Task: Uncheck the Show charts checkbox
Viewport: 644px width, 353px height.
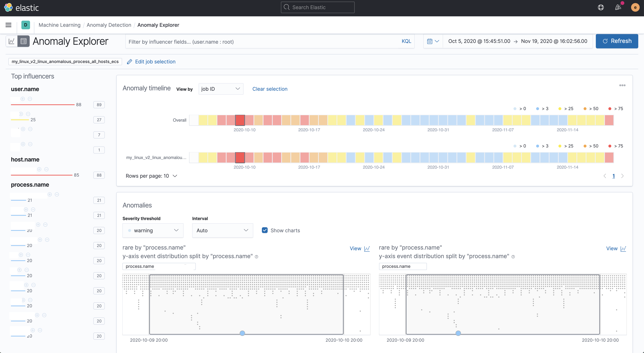Action: point(265,230)
